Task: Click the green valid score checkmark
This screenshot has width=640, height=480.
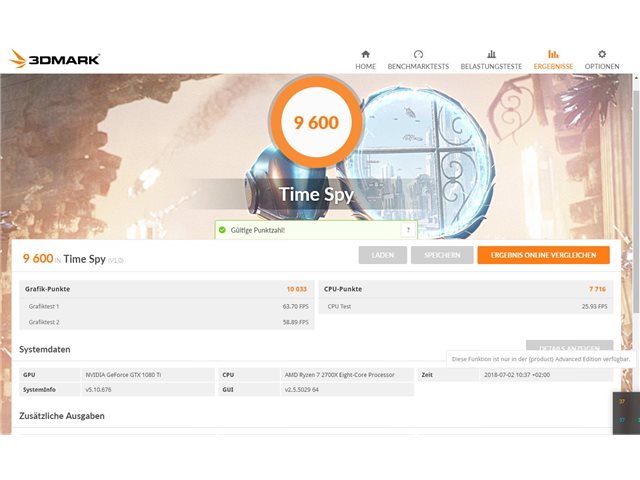Action: pyautogui.click(x=222, y=230)
